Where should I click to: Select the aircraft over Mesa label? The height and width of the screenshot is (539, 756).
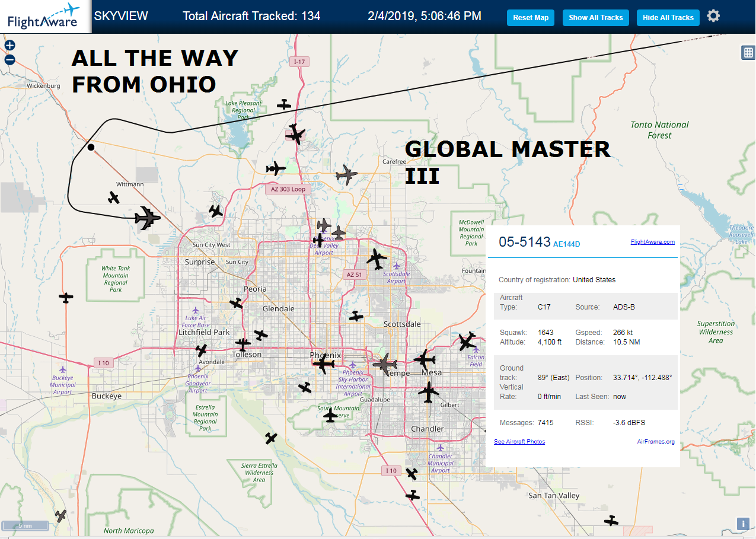click(425, 359)
